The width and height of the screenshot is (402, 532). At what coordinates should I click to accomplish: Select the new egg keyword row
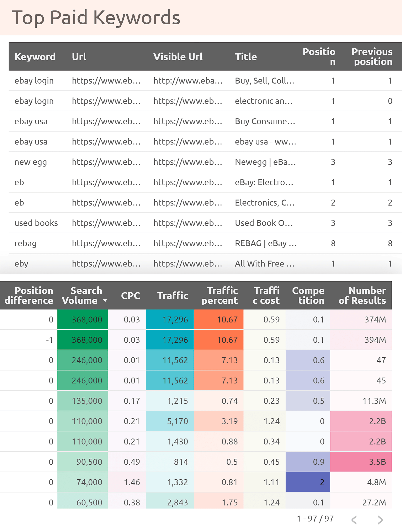click(30, 162)
